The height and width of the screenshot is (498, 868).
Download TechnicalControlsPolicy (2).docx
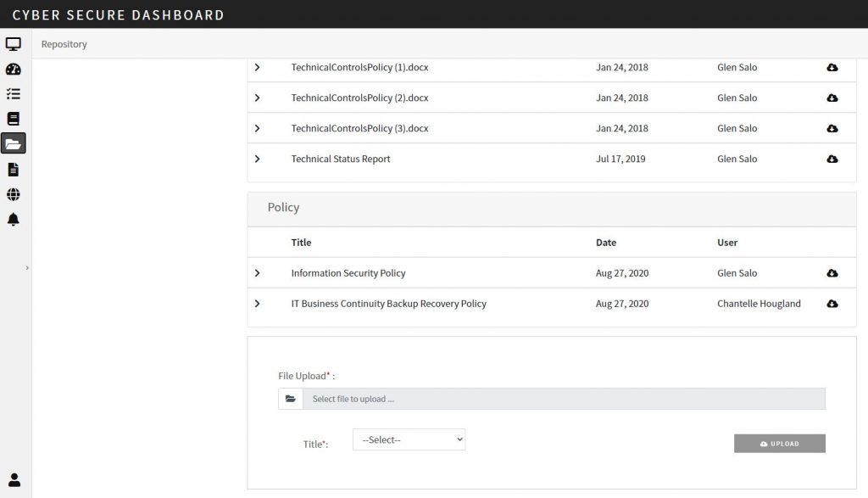832,98
